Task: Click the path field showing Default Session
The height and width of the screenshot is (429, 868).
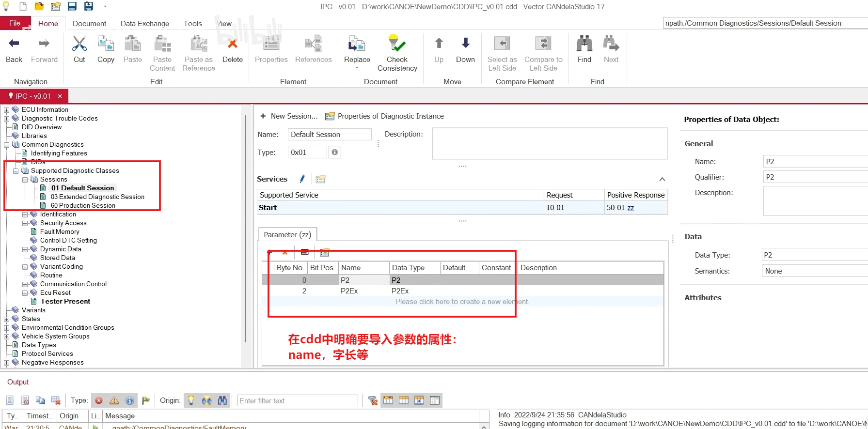Action: click(x=765, y=23)
